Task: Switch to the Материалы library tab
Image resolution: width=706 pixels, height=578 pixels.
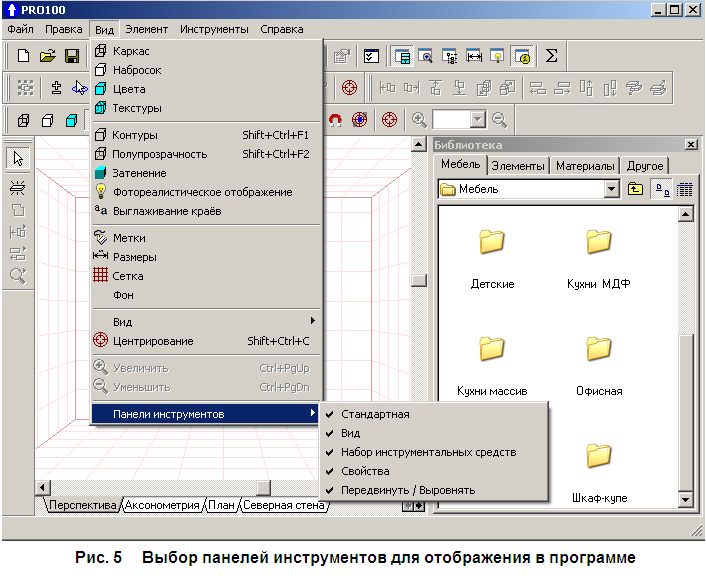Action: click(x=585, y=166)
